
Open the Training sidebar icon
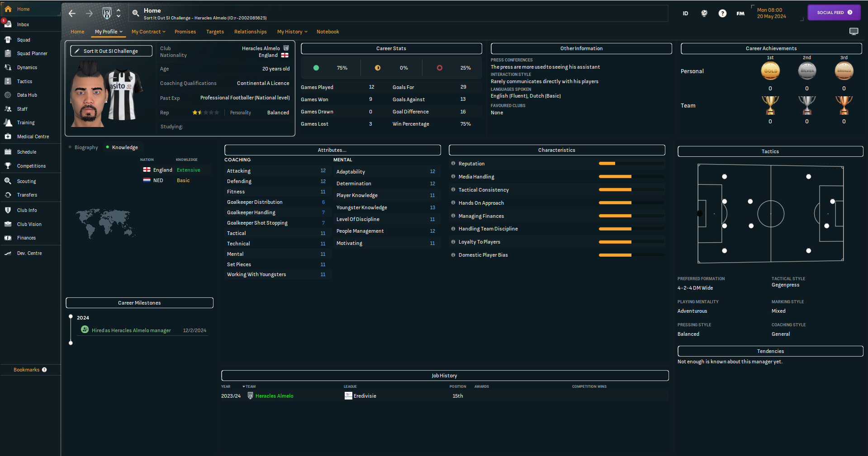[x=8, y=122]
